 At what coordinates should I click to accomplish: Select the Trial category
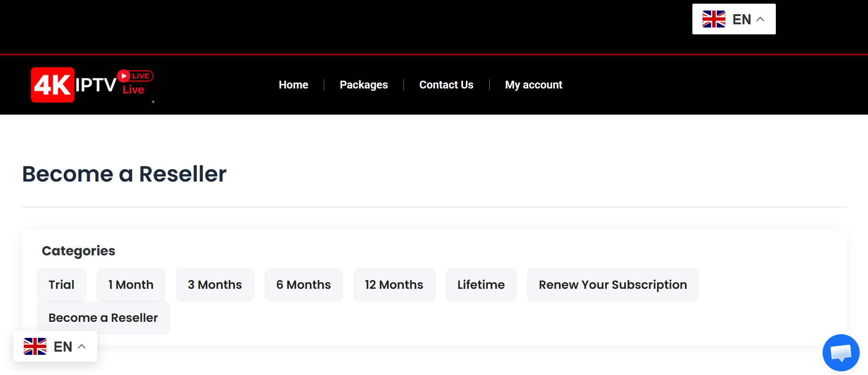click(x=61, y=285)
